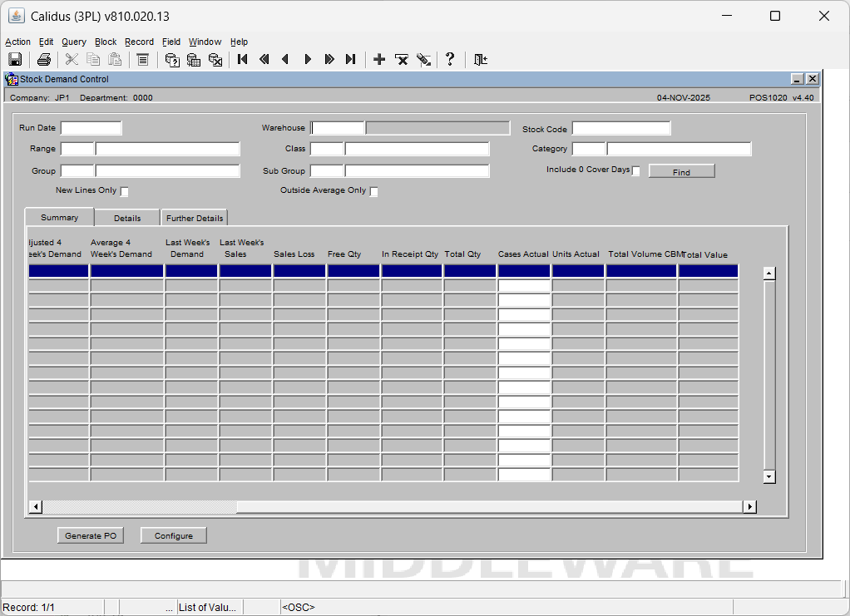Toggle the Outside Average Only checkbox

[373, 192]
